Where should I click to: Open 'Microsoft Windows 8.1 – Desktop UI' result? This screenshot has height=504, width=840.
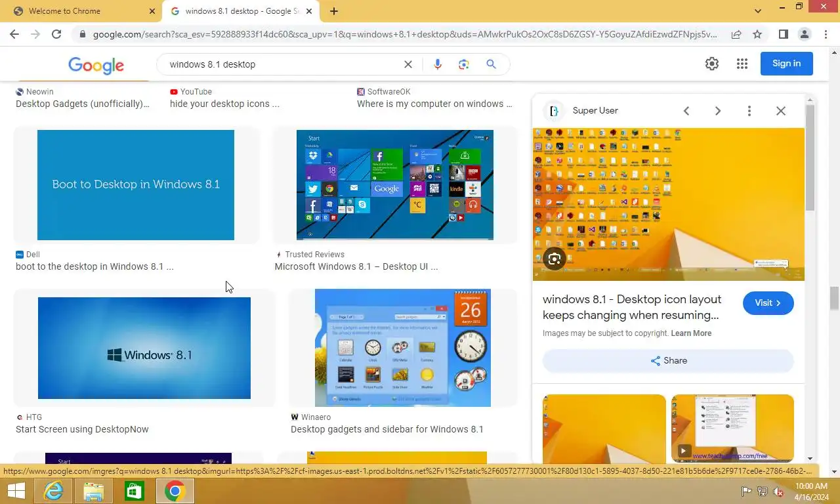click(356, 267)
